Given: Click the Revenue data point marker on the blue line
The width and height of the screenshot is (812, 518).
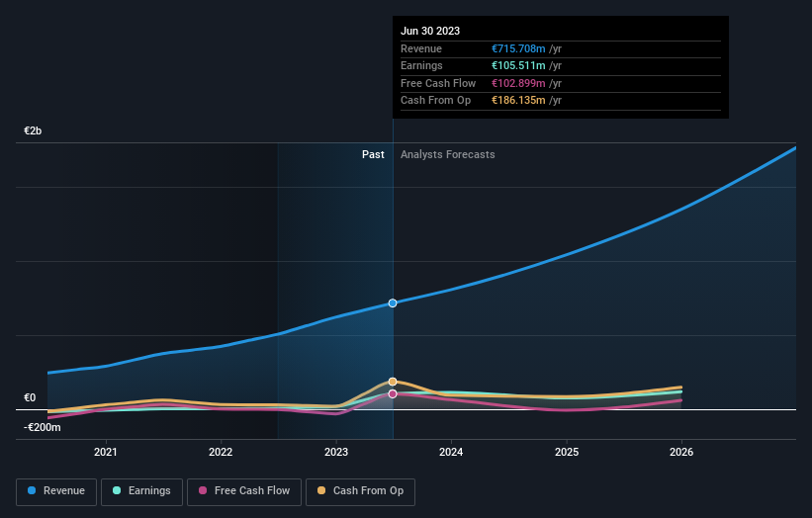Looking at the screenshot, I should pos(393,303).
